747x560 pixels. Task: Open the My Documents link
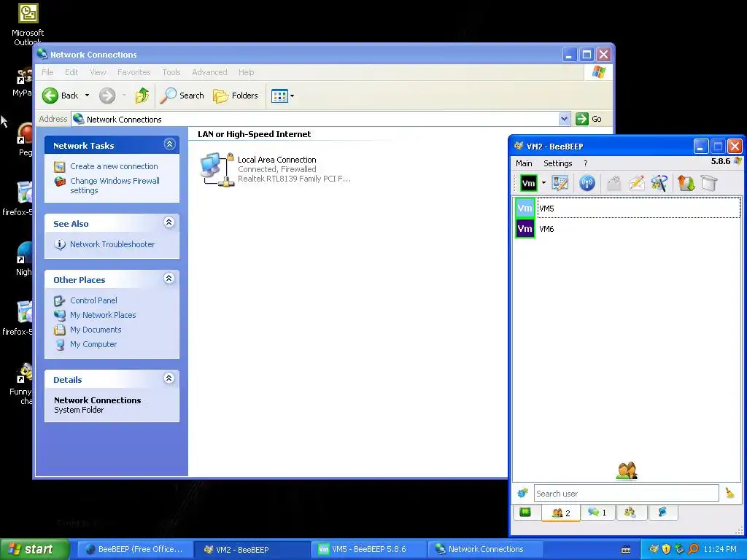tap(96, 330)
